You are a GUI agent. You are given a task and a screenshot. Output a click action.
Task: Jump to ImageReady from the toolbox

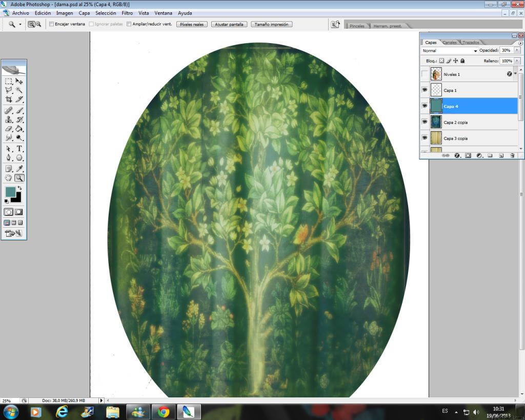(13, 233)
